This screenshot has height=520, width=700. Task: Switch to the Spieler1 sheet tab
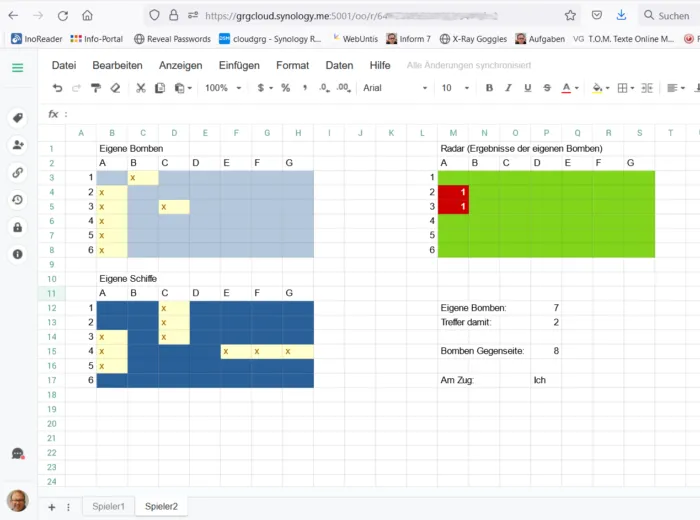[108, 507]
